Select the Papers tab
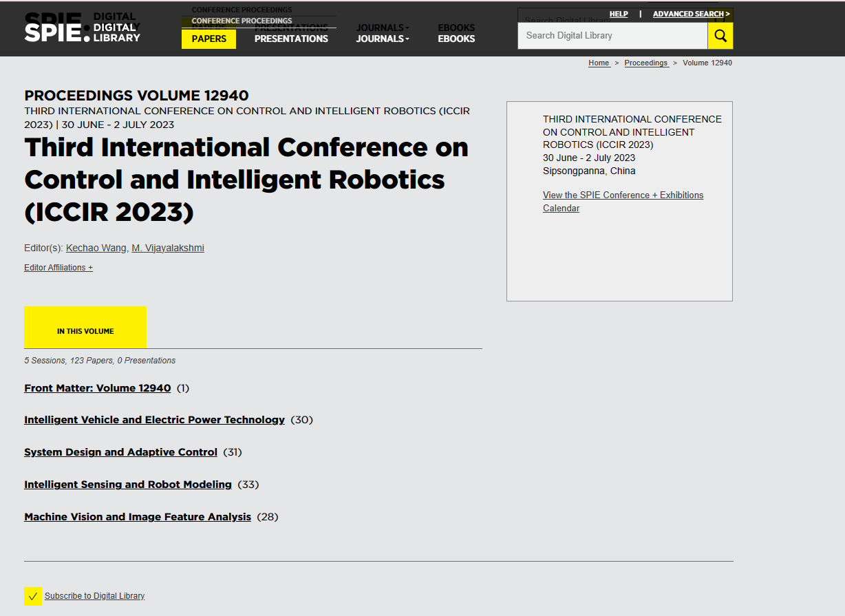845x616 pixels. (x=208, y=39)
